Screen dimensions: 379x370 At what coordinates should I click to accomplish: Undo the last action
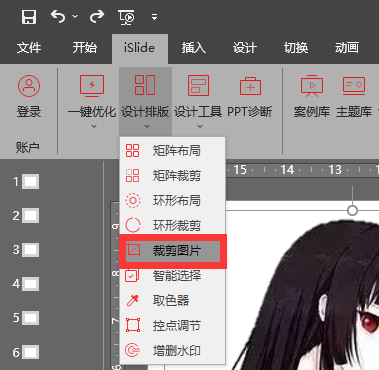point(58,16)
